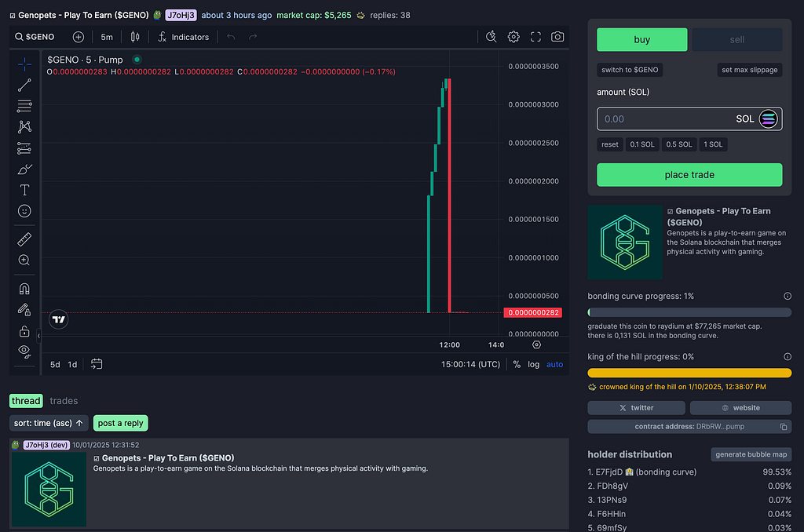The height and width of the screenshot is (532, 804).
Task: Select the trend line drawing tool
Action: pos(24,85)
